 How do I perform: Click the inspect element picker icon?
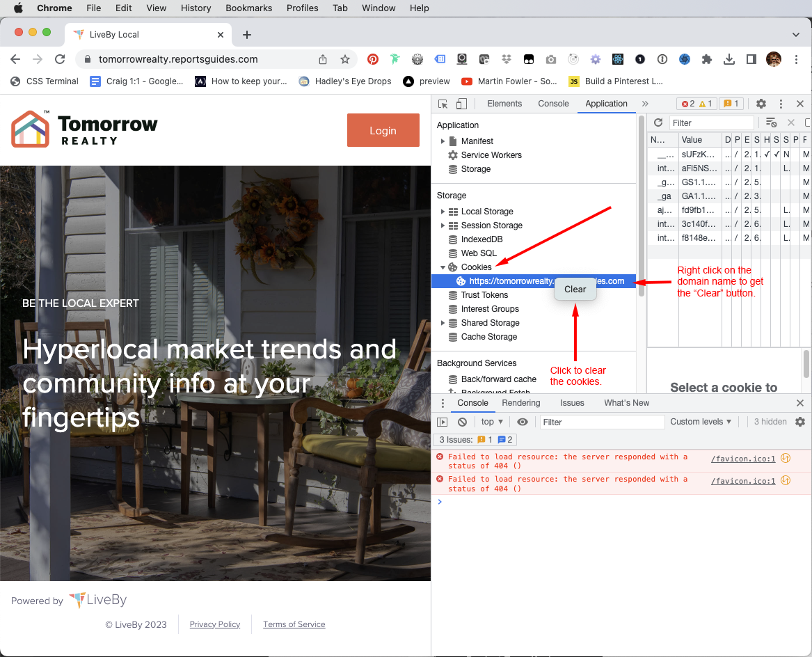443,104
